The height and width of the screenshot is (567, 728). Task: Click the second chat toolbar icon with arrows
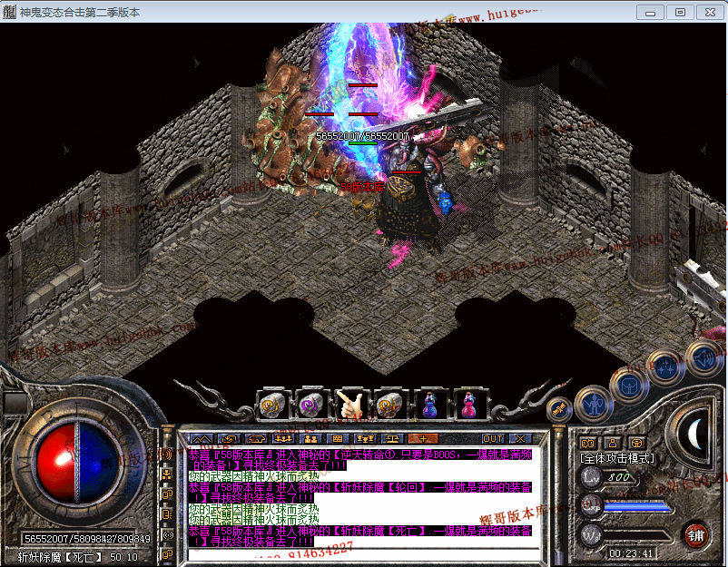[x=230, y=438]
